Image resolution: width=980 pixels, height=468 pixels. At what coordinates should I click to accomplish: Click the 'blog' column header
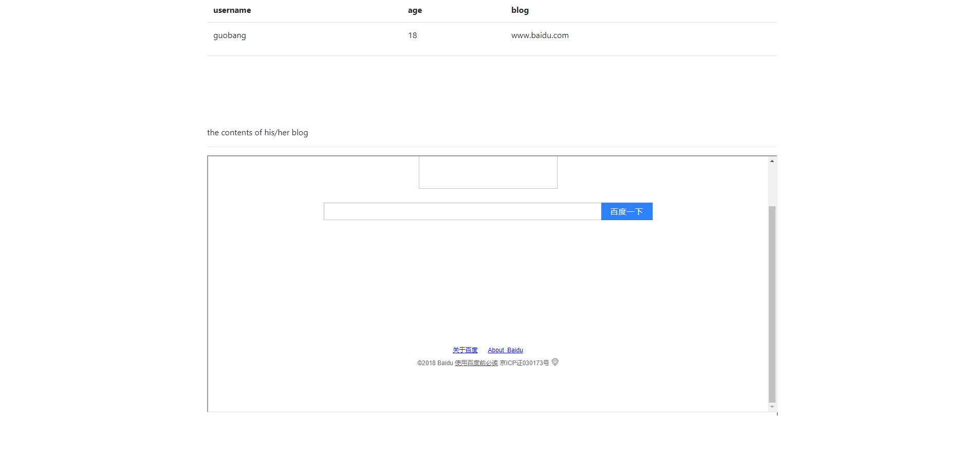tap(520, 10)
